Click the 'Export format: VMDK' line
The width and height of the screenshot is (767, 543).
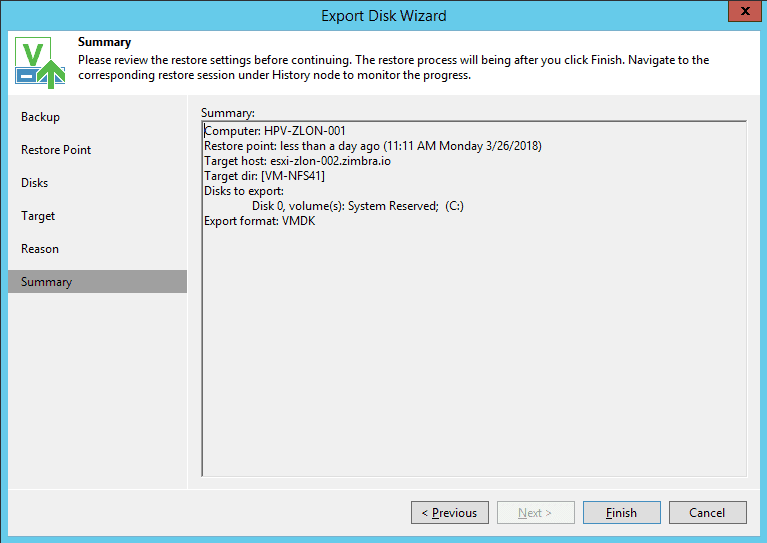[x=260, y=221]
